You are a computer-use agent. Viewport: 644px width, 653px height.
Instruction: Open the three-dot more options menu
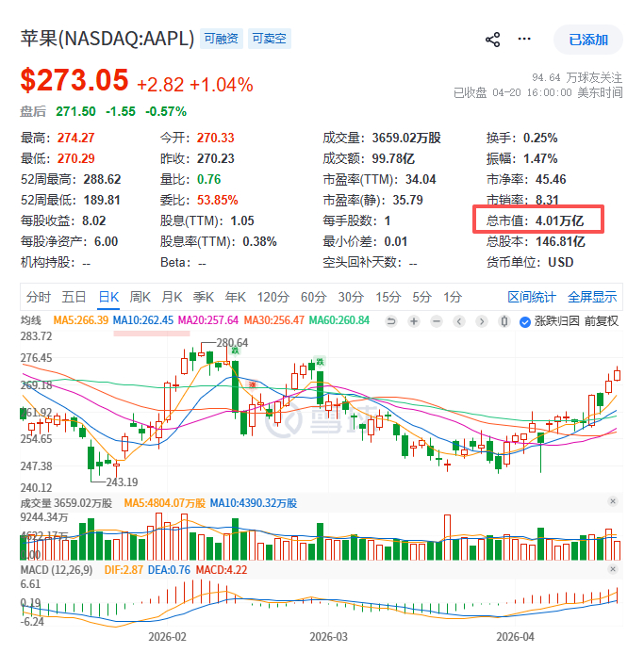click(524, 40)
